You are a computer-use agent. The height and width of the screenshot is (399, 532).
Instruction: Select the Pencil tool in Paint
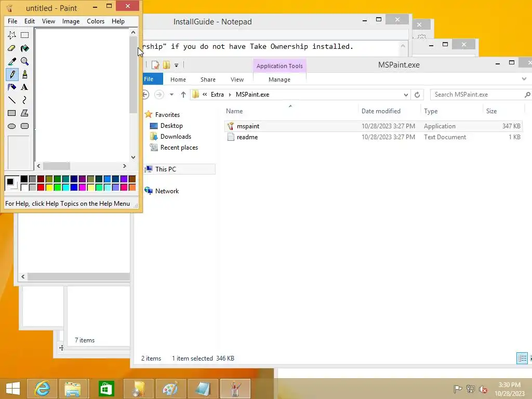point(12,74)
